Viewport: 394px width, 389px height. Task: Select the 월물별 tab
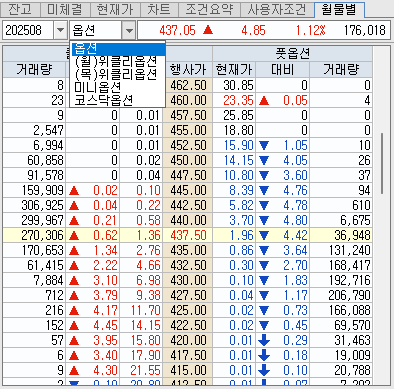click(339, 9)
